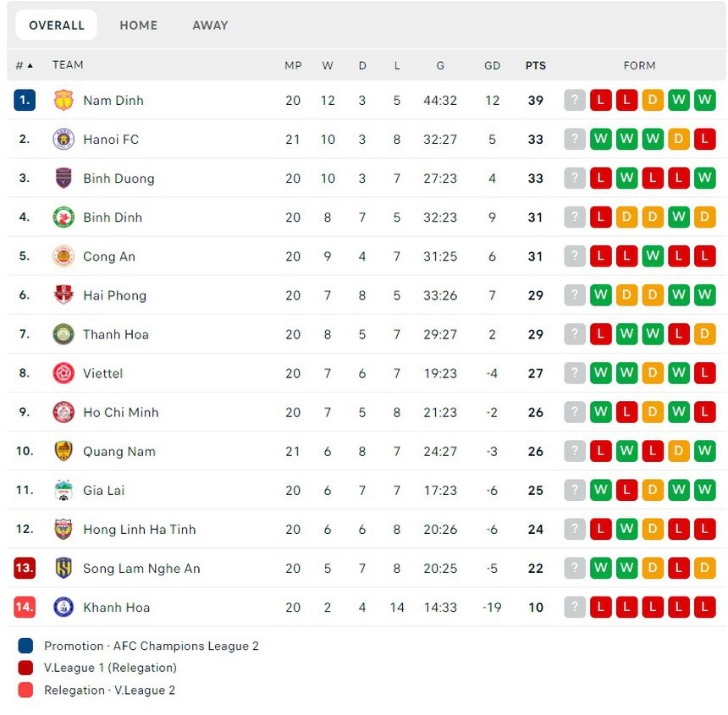Click Nam Dinh's gray question mark form icon
The height and width of the screenshot is (715, 728).
coord(575,101)
